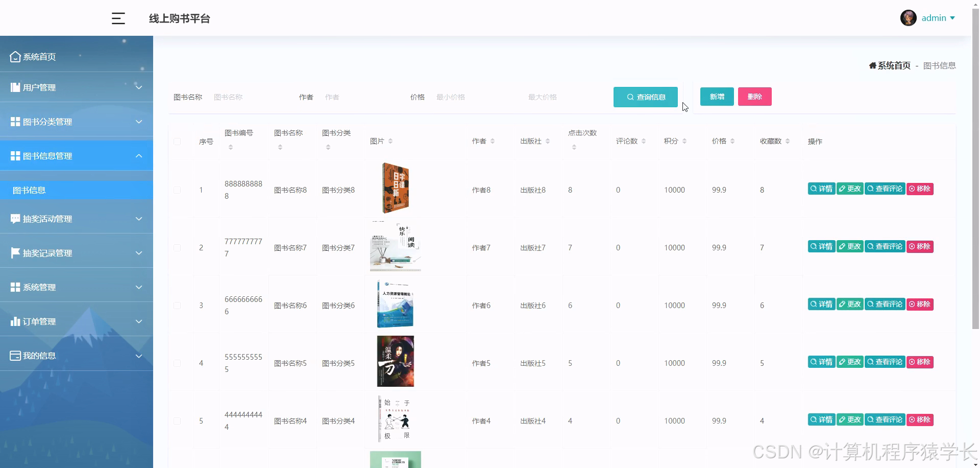The image size is (980, 468).
Task: Click the hamburger menu icon beside 线上购书平台
Action: (118, 18)
